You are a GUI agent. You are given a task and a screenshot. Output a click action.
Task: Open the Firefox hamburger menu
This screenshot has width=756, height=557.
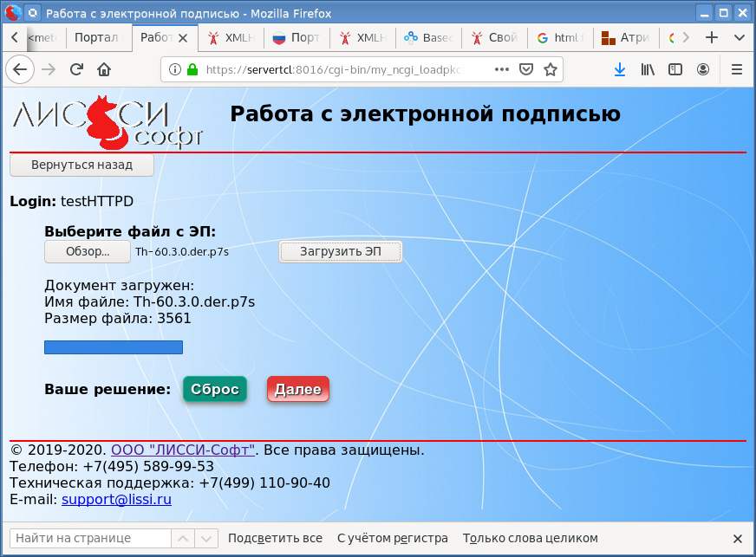(x=737, y=69)
